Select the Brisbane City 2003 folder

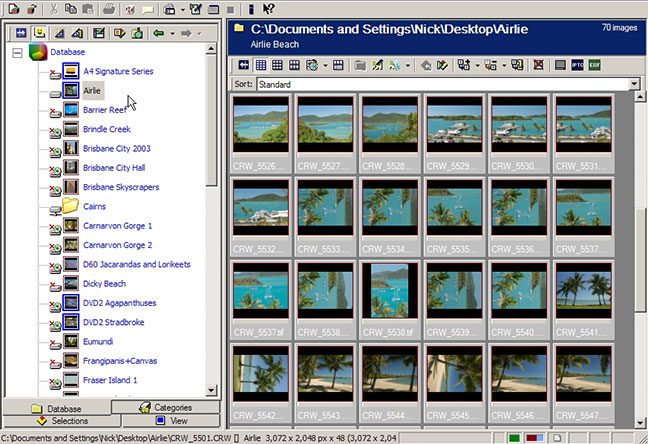(x=117, y=149)
